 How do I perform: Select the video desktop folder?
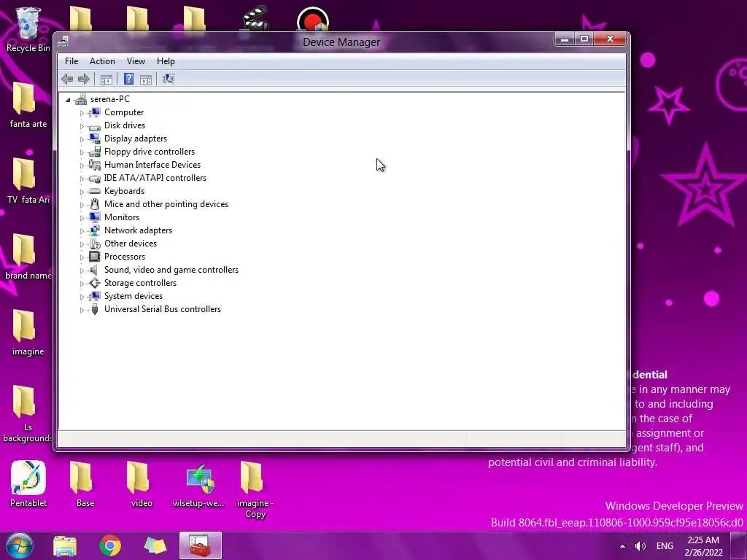point(142,485)
